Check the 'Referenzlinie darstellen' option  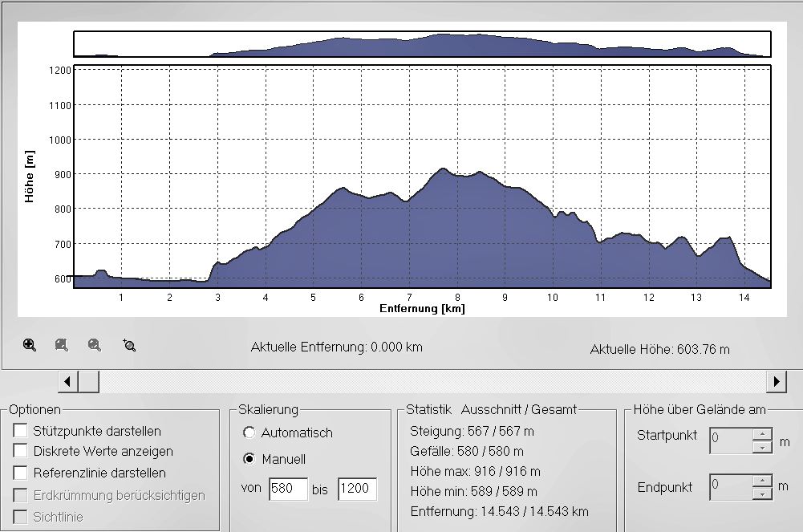coord(21,473)
